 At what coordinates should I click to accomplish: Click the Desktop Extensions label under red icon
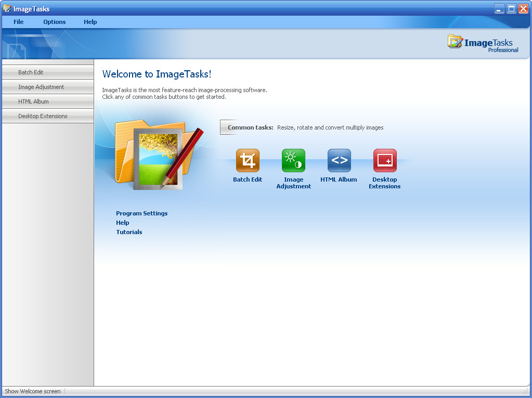pyautogui.click(x=385, y=183)
